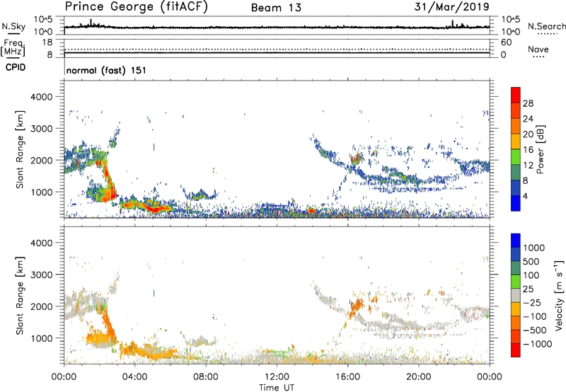Click the CPID row label
This screenshot has height=392, width=566.
[x=16, y=67]
